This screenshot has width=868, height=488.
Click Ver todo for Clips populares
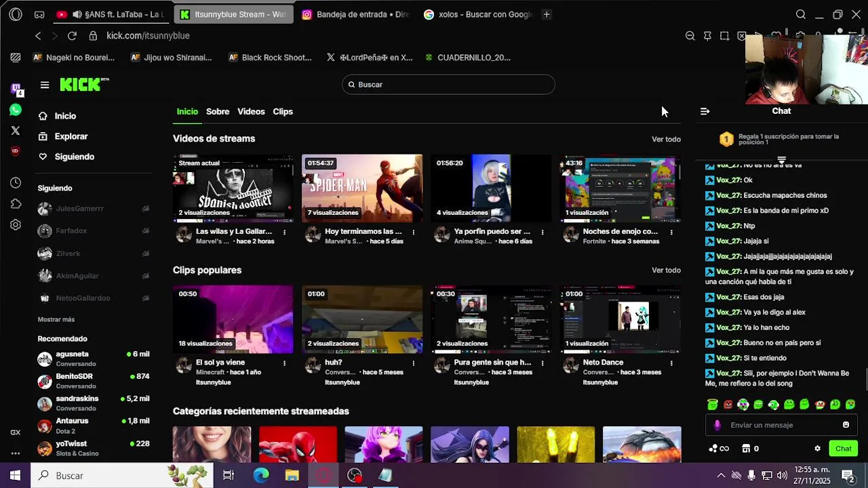(666, 270)
